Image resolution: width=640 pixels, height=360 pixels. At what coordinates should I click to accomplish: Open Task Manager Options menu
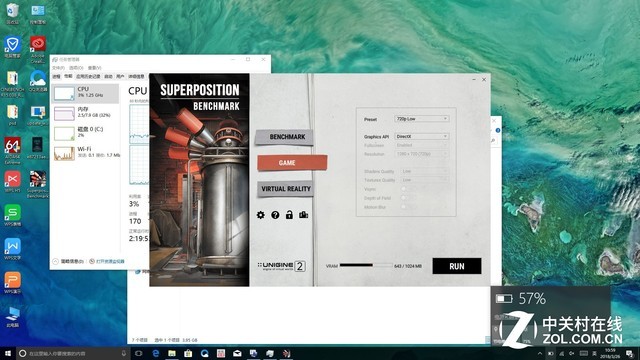coord(76,68)
